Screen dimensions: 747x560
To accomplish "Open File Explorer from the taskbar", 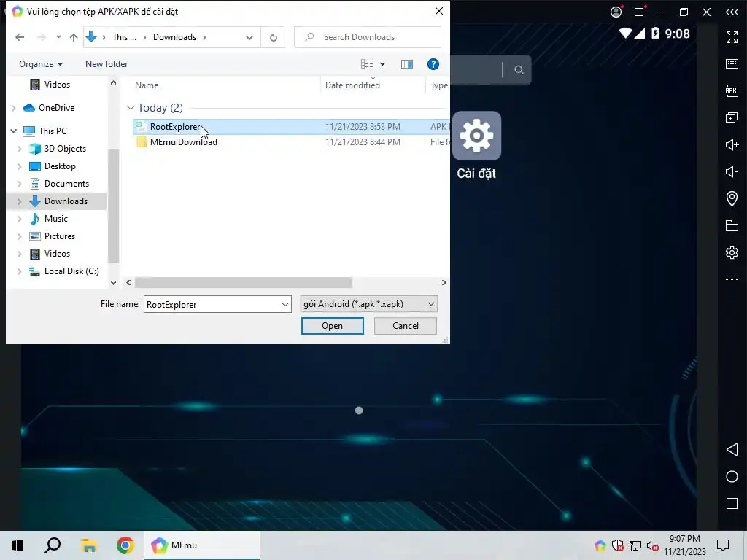I will (x=89, y=545).
